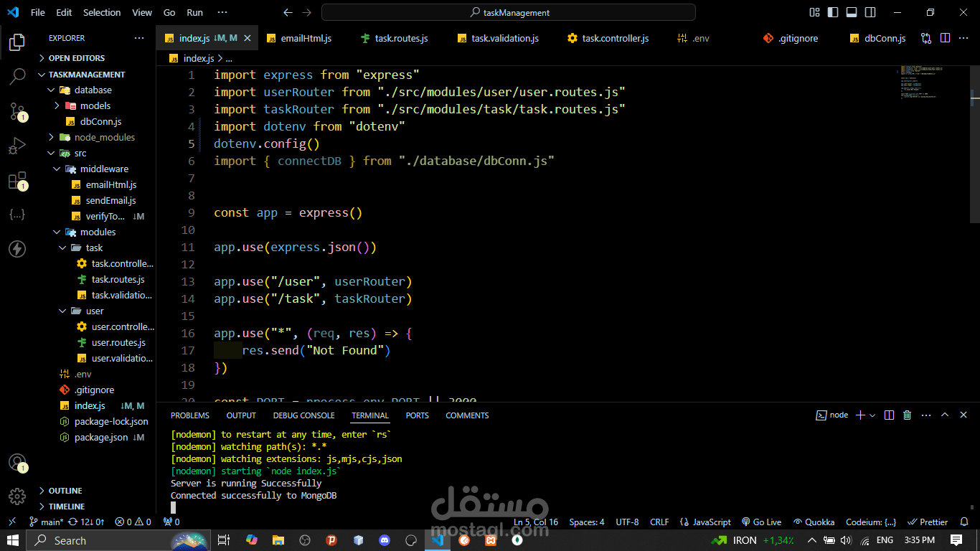Image resolution: width=980 pixels, height=551 pixels.
Task: Click the compare changes icon in editor toolbar
Action: coord(926,38)
